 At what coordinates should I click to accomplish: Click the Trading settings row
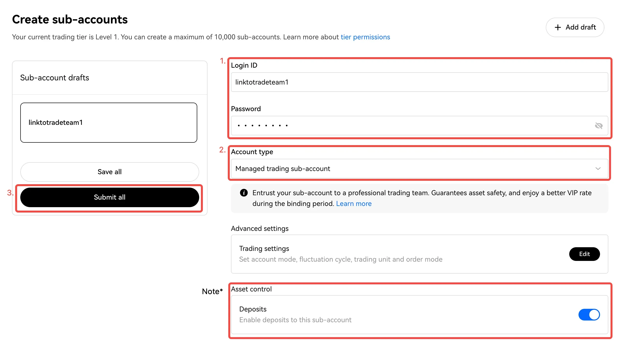pyautogui.click(x=419, y=254)
